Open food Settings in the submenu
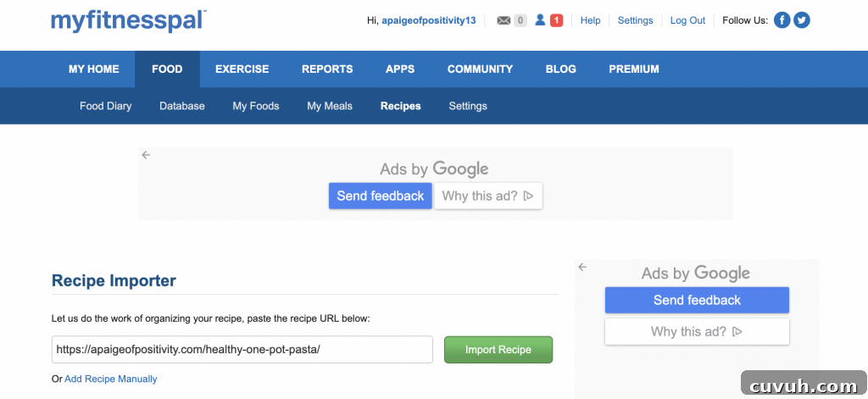 468,106
